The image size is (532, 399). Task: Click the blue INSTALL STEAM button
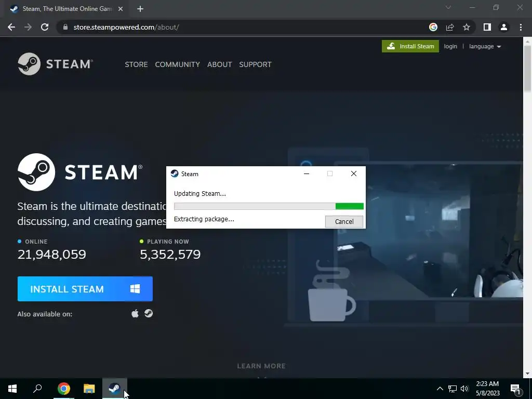click(x=85, y=289)
